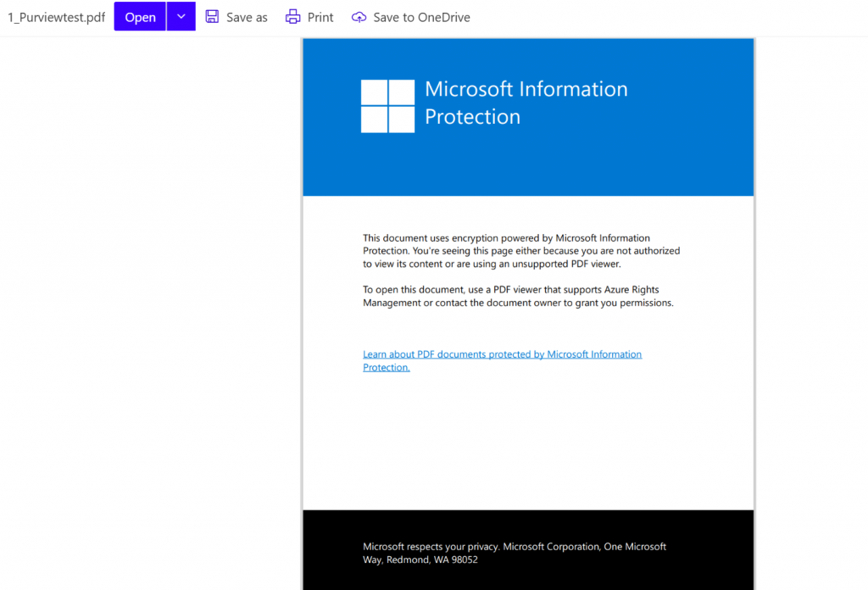Click the Microsoft Information Protection heading
Screen dimensions: 868x590
tap(526, 103)
